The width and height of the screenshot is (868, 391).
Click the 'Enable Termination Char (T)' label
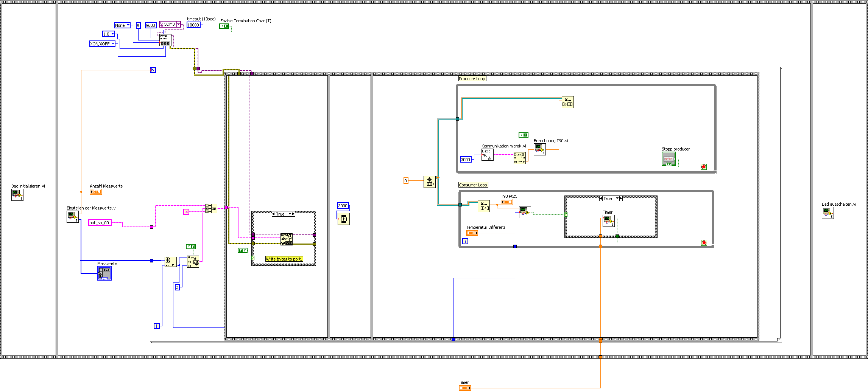(246, 21)
